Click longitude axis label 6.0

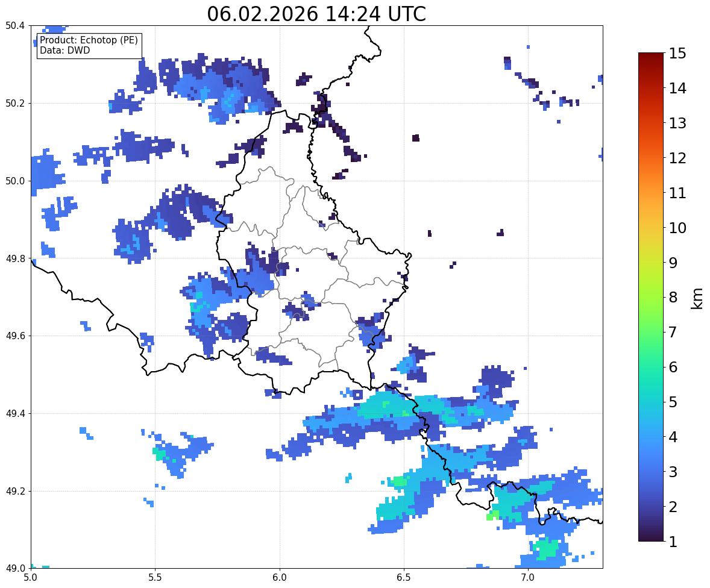[x=280, y=578]
